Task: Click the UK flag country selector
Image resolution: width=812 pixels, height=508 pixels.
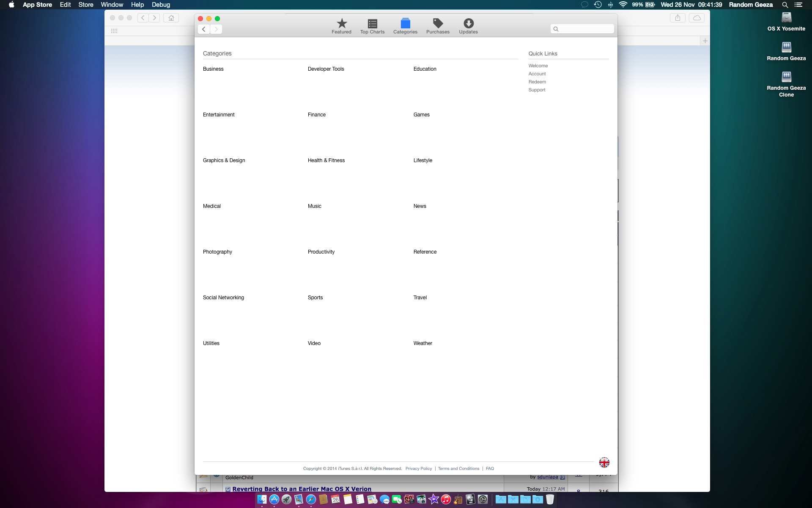Action: (604, 462)
